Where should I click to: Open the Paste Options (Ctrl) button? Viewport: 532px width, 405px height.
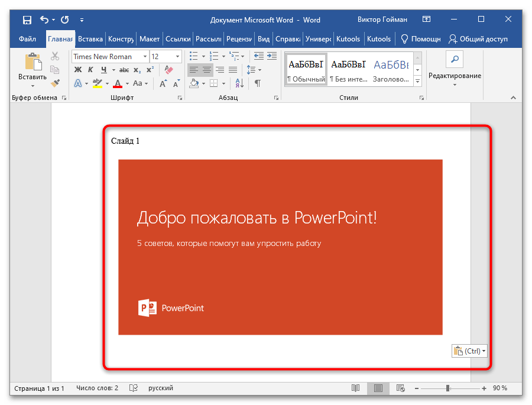[469, 351]
